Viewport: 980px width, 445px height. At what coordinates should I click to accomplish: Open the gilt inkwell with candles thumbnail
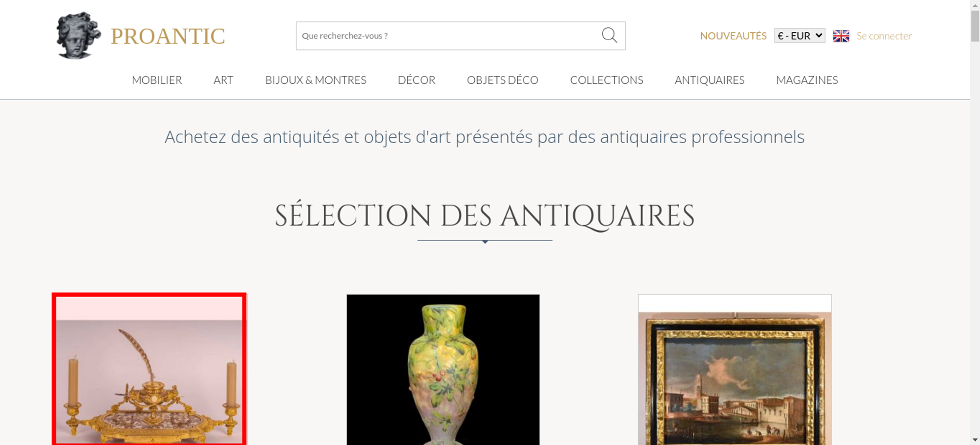point(149,369)
